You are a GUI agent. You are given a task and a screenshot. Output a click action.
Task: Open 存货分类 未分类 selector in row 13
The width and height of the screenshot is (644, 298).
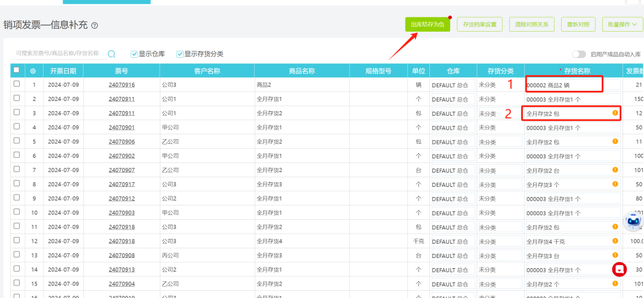(x=500, y=256)
